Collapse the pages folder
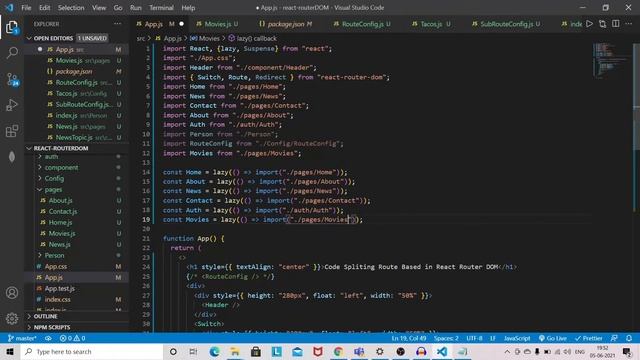The height and width of the screenshot is (360, 640). [x=53, y=190]
